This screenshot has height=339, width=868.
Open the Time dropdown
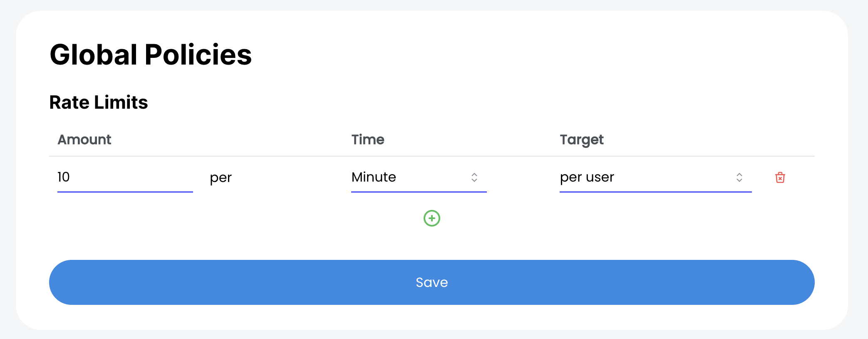(x=418, y=177)
